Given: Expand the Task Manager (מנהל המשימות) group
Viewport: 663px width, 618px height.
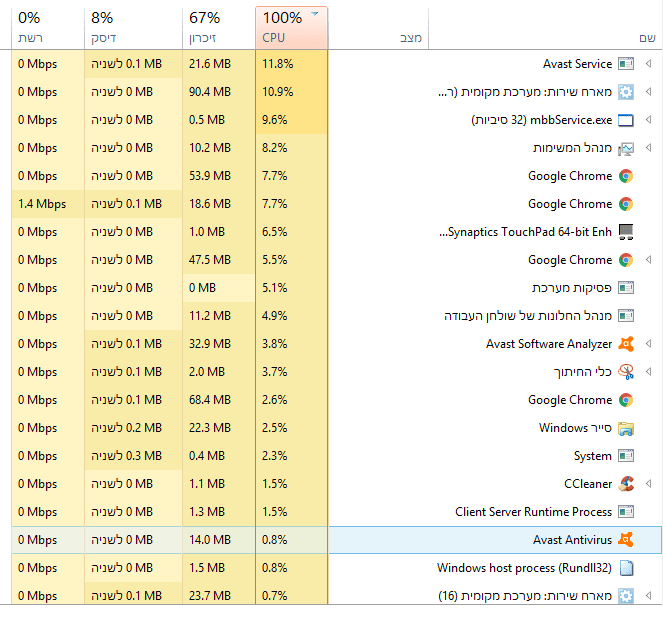Looking at the screenshot, I should click(x=648, y=148).
